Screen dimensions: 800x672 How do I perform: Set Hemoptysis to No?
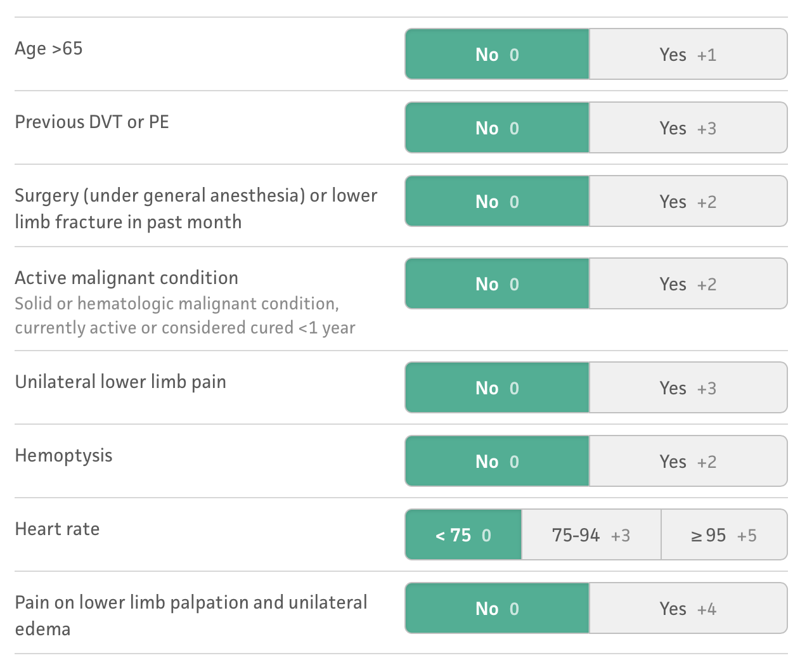pos(498,462)
